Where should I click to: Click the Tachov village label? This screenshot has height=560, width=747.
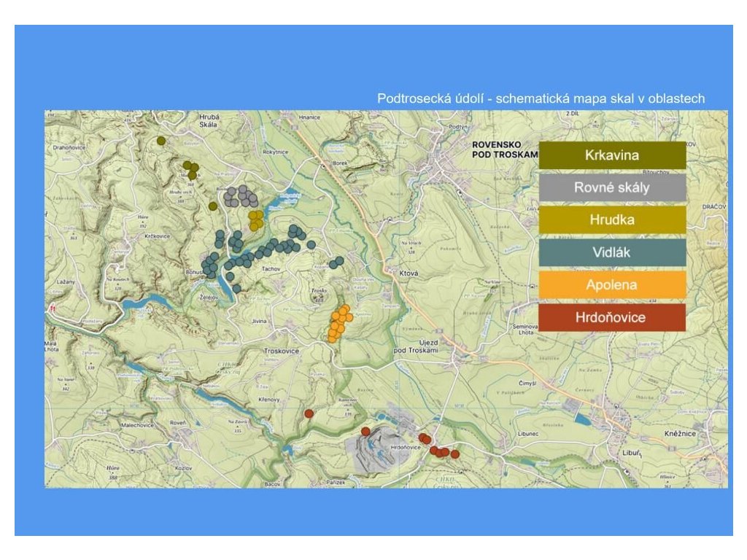271,269
